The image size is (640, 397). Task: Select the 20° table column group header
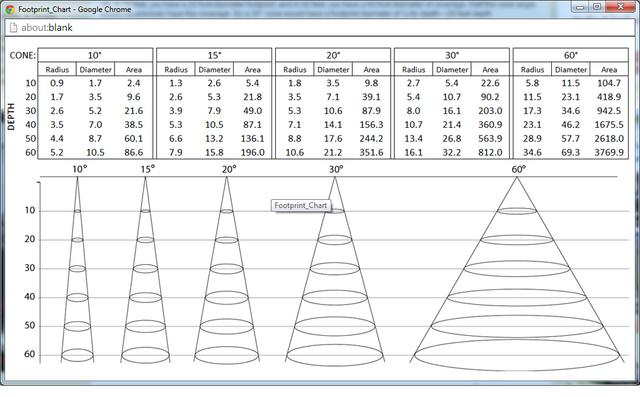[333, 55]
